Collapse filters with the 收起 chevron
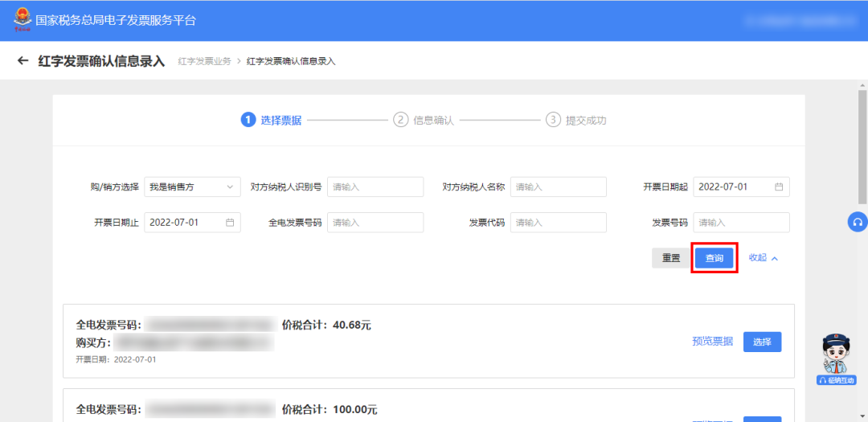This screenshot has height=422, width=868. (764, 258)
